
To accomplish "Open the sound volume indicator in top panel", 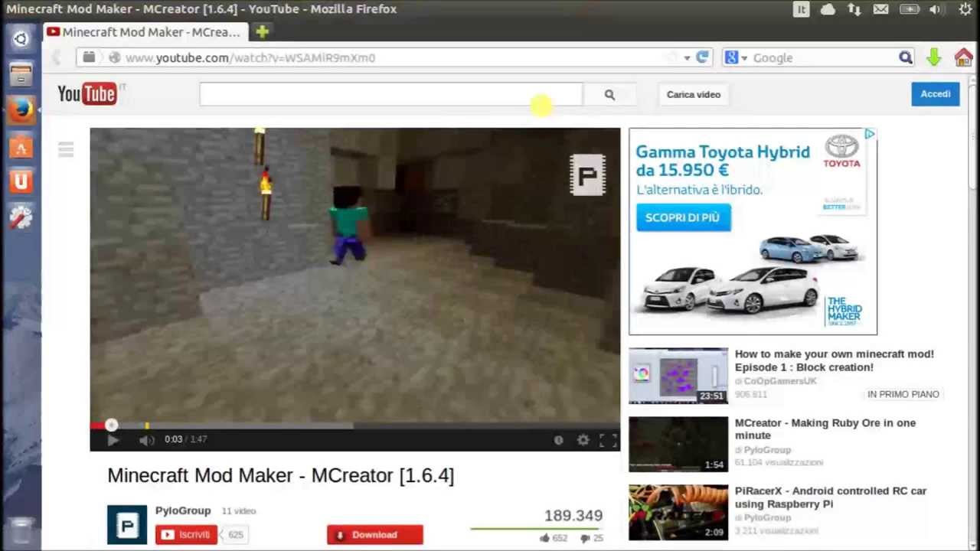I will [935, 9].
